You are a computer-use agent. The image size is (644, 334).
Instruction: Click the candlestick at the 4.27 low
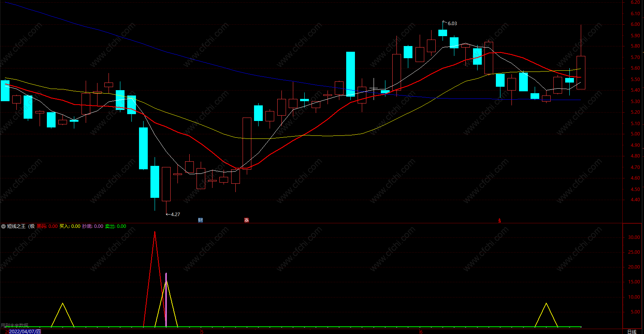coord(166,184)
